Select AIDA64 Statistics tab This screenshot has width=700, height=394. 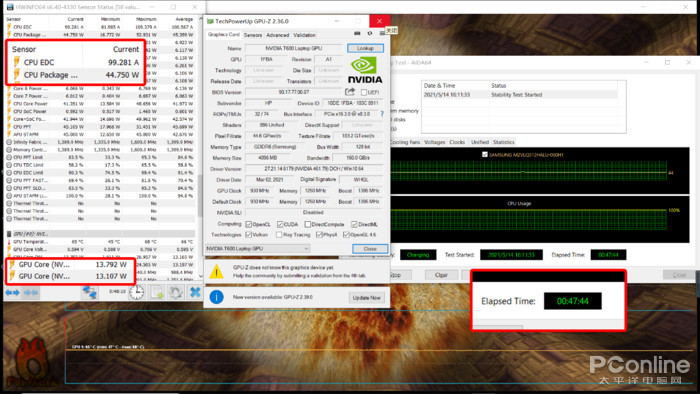[x=504, y=142]
